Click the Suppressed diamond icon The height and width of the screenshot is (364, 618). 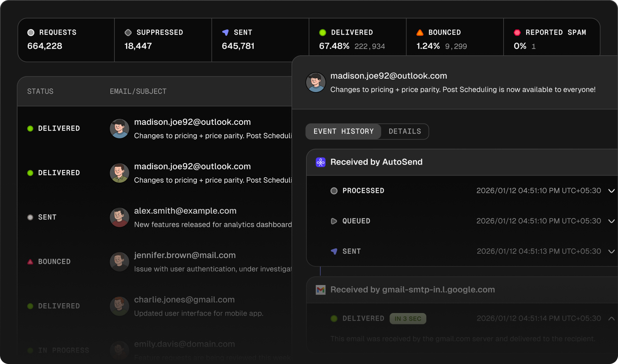tap(128, 32)
